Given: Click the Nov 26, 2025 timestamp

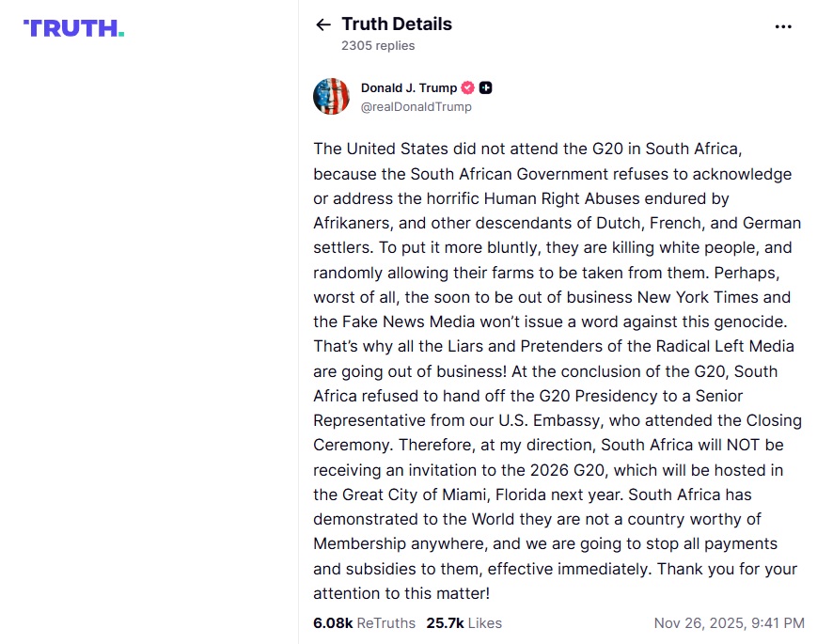Looking at the screenshot, I should [729, 622].
